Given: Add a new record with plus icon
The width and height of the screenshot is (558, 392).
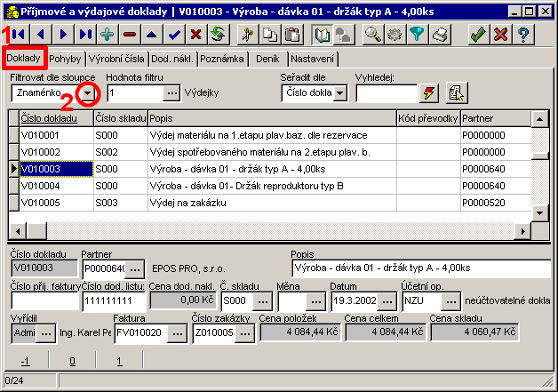Looking at the screenshot, I should 107,35.
